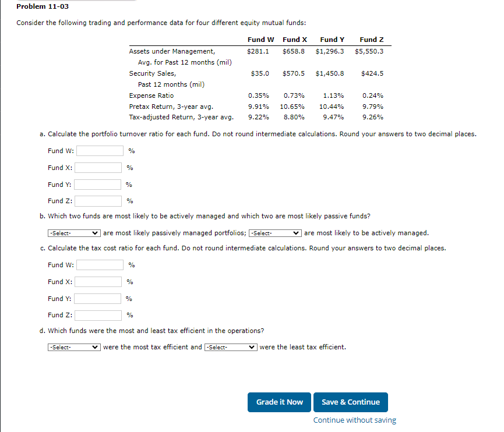Click the Fund W turnover ratio input field
Viewport: 504px width, 432px height.
pos(99,150)
